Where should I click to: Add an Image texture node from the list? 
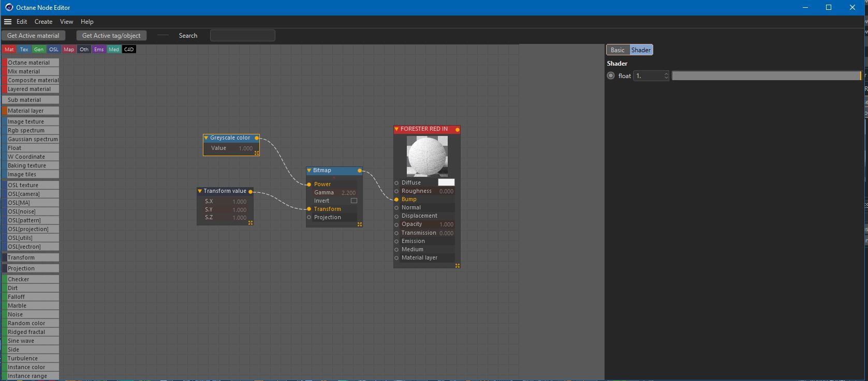coord(31,121)
